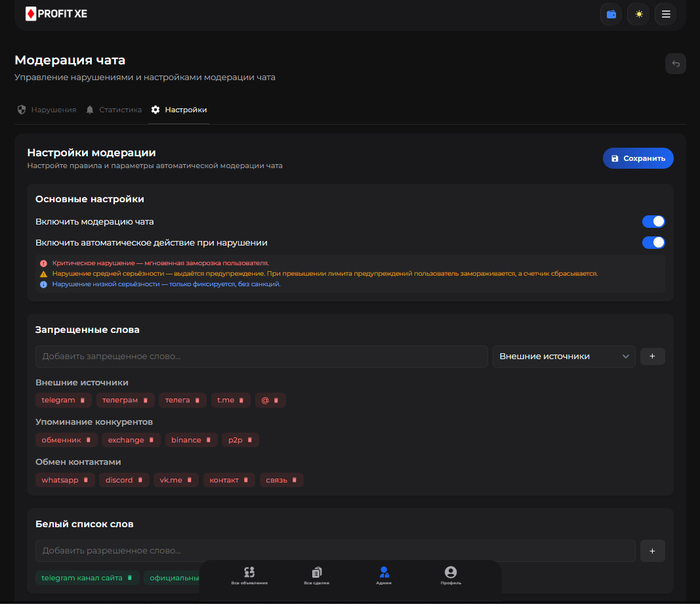The image size is (700, 604).
Task: Remove the 'телега' word tag
Action: pos(197,400)
